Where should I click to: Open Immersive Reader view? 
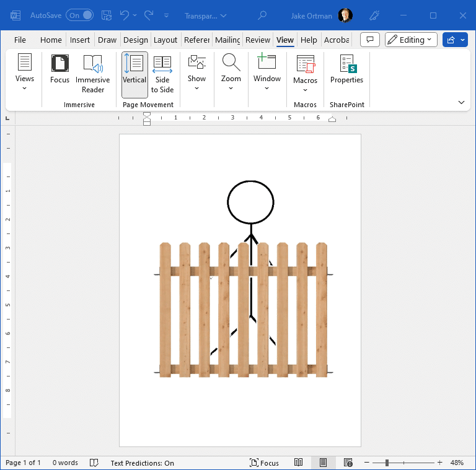[92, 74]
